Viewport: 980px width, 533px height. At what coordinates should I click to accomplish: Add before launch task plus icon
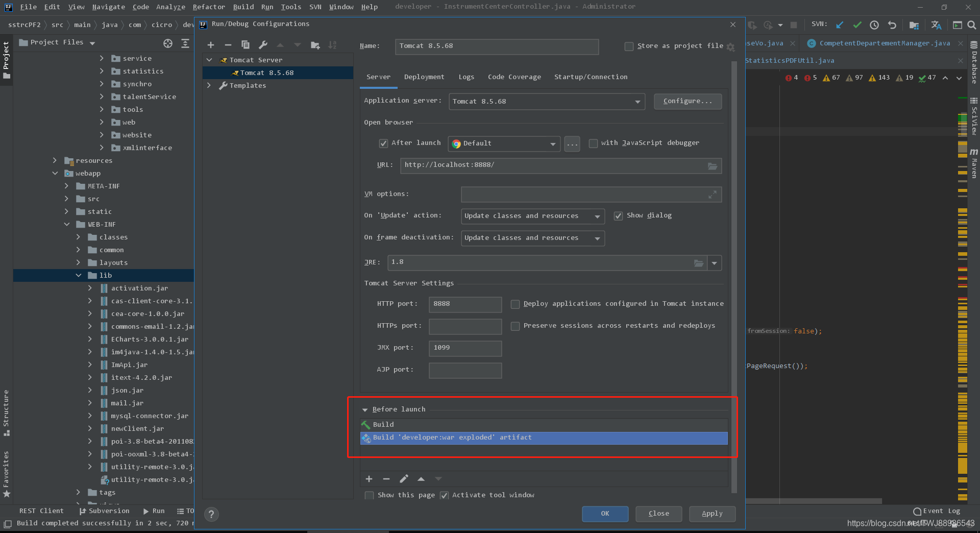click(369, 479)
